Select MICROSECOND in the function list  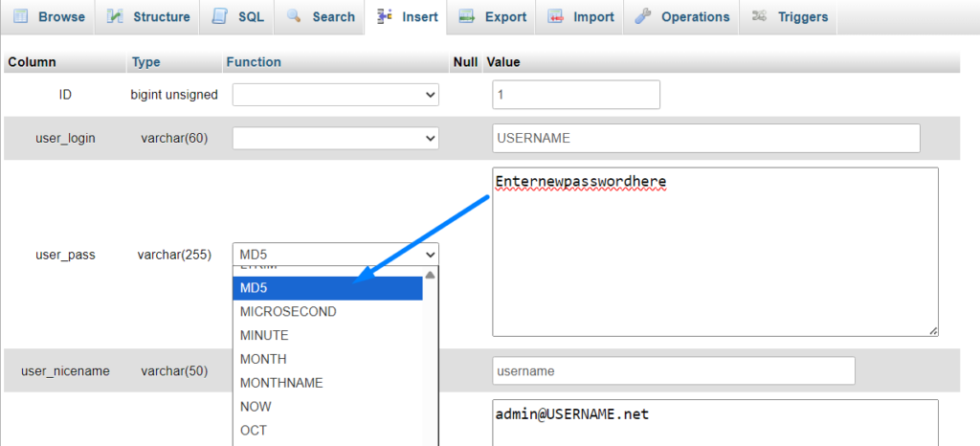[x=327, y=312]
